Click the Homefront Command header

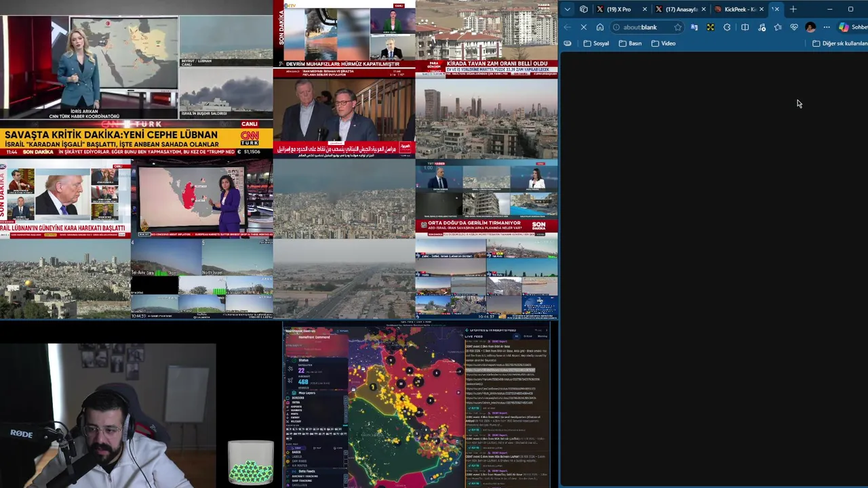tap(314, 337)
